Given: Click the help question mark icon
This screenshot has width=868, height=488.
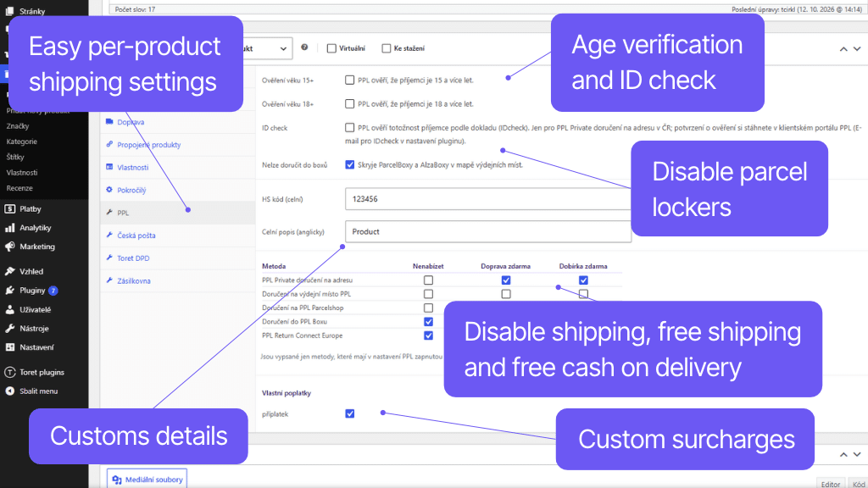Looking at the screenshot, I should [x=304, y=47].
